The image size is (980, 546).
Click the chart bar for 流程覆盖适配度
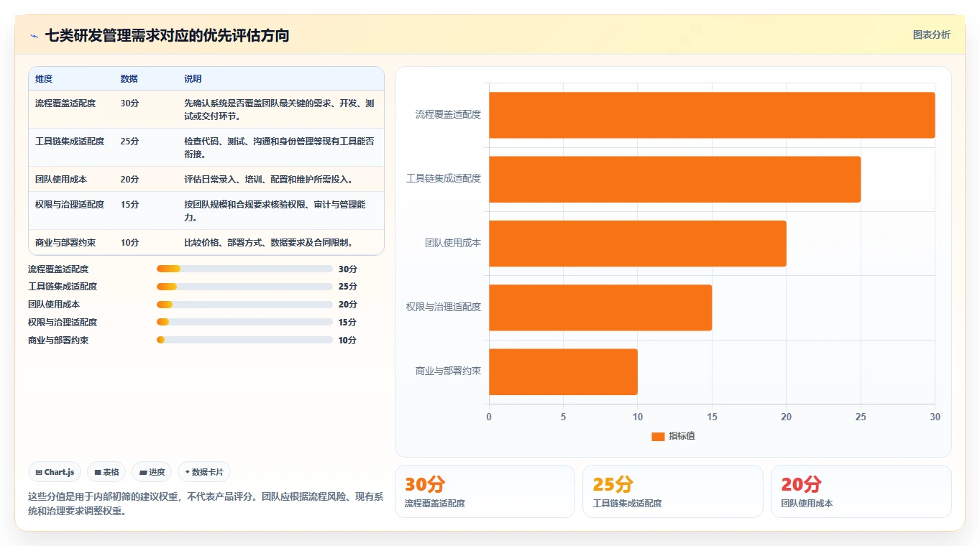(x=712, y=115)
